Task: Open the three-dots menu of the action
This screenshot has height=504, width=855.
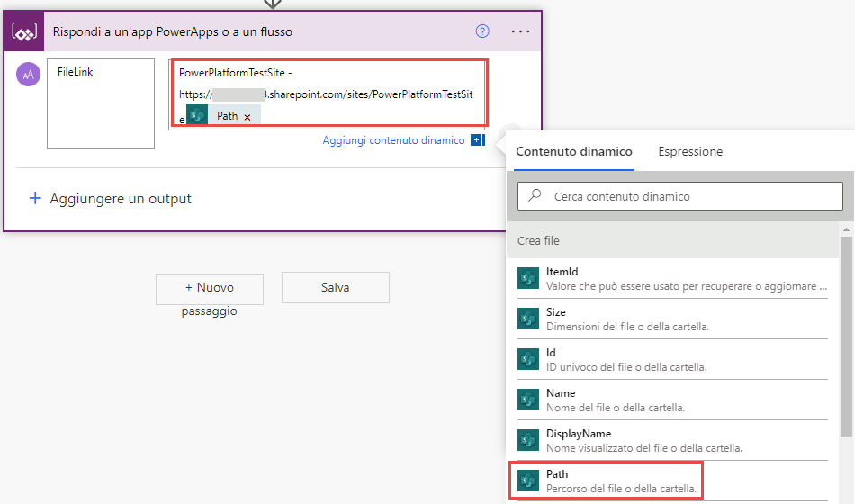Action: [x=520, y=31]
